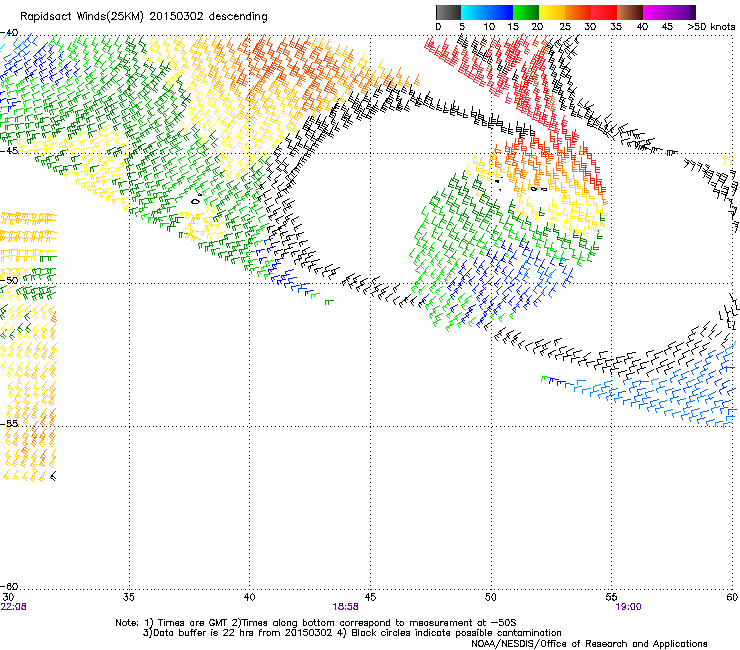Screen dimensions: 740x650
Task: Click the Rapidscat Winds title text
Action: point(143,16)
